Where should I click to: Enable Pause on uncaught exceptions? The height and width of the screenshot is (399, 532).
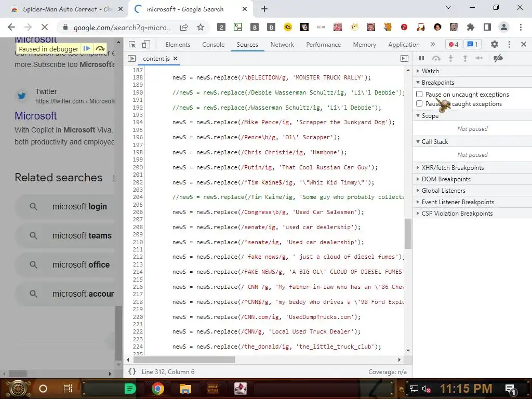(419, 94)
